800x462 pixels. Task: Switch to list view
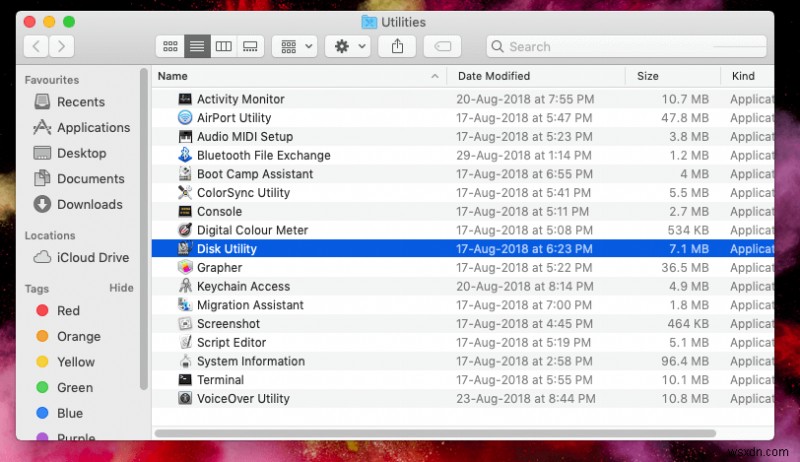[x=197, y=46]
